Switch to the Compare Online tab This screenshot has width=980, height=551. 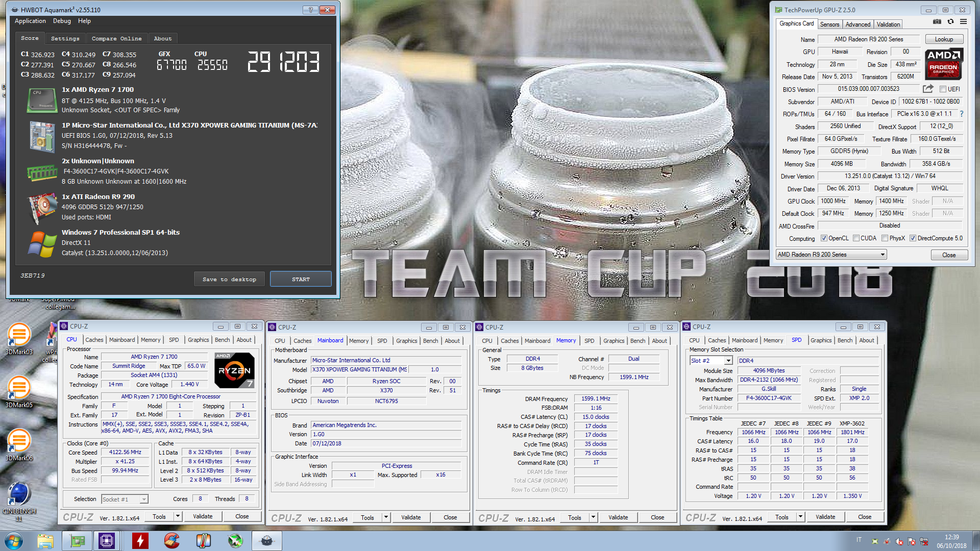coord(116,38)
